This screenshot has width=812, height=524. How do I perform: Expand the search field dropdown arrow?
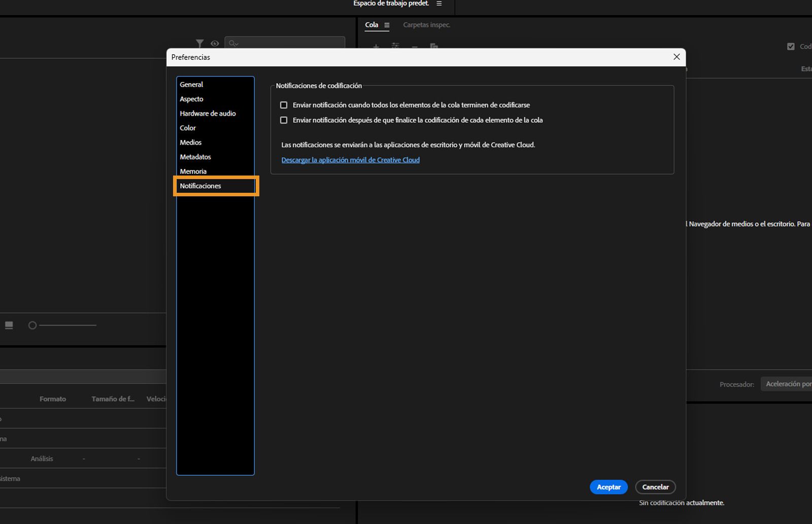pyautogui.click(x=237, y=45)
